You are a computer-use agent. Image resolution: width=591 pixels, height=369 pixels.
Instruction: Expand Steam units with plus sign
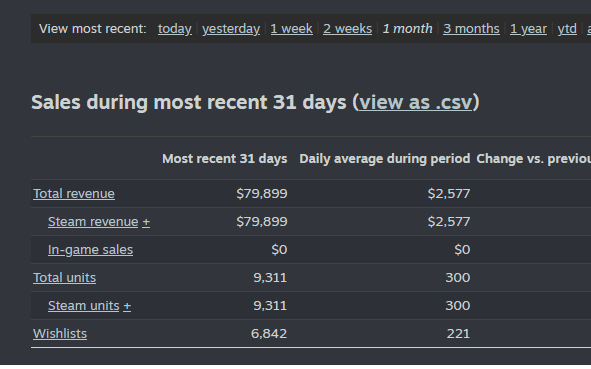[127, 306]
